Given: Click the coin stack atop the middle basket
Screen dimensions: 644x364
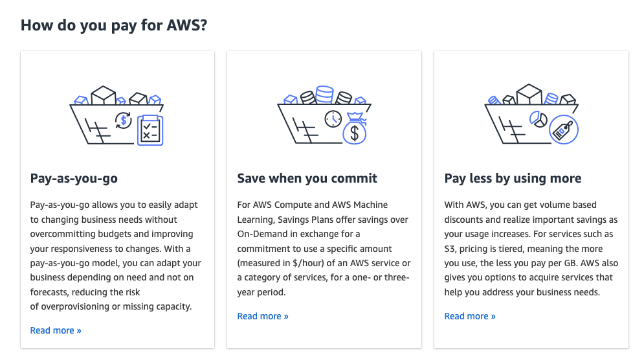Looking at the screenshot, I should click(324, 95).
